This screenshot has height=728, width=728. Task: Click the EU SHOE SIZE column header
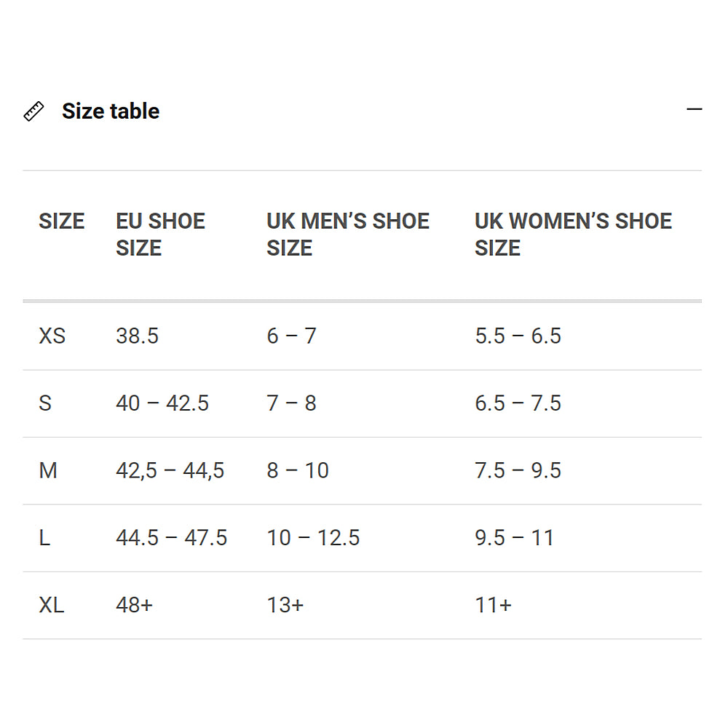(160, 234)
